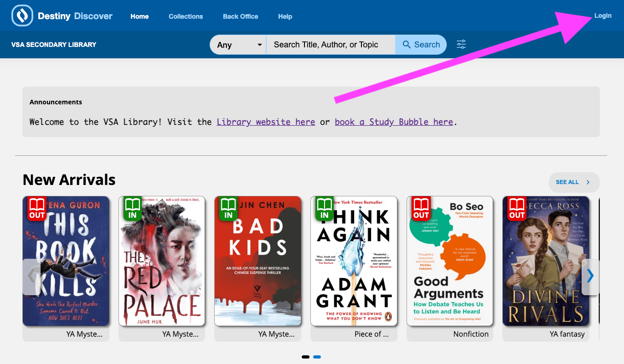Click the Login link
Viewport: 624px width, 364px height.
point(603,15)
